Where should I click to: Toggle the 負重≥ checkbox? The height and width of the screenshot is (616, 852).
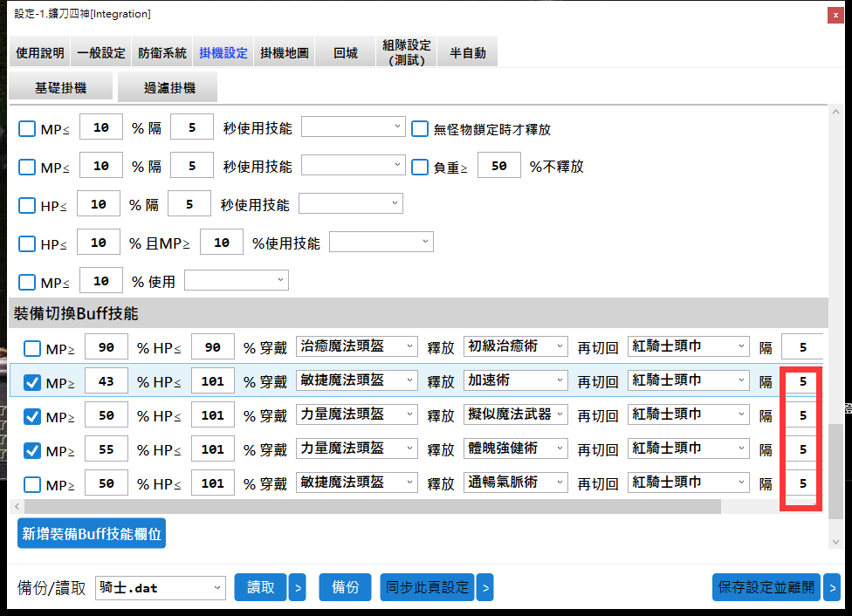click(420, 167)
